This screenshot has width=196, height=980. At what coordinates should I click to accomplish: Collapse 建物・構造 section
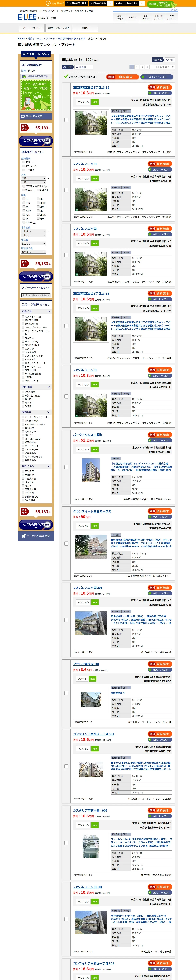[x=36, y=387]
